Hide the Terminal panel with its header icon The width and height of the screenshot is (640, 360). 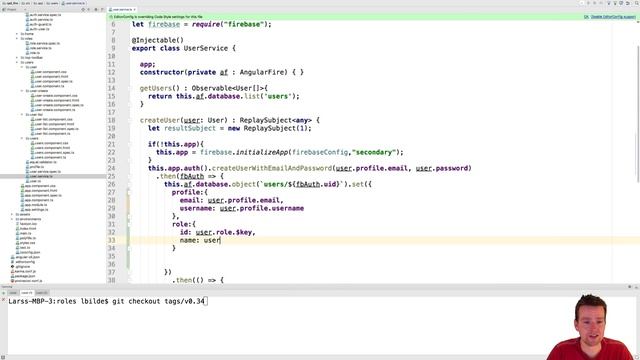point(636,287)
